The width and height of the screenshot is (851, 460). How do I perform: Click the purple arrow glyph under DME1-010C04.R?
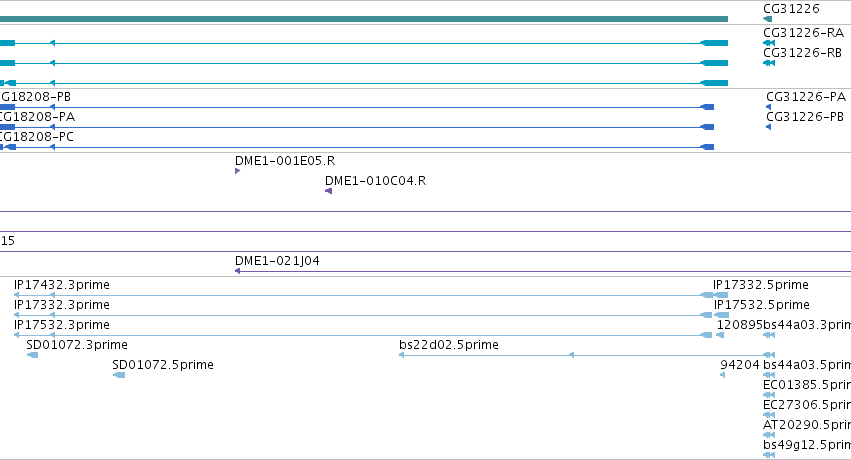pos(328,191)
